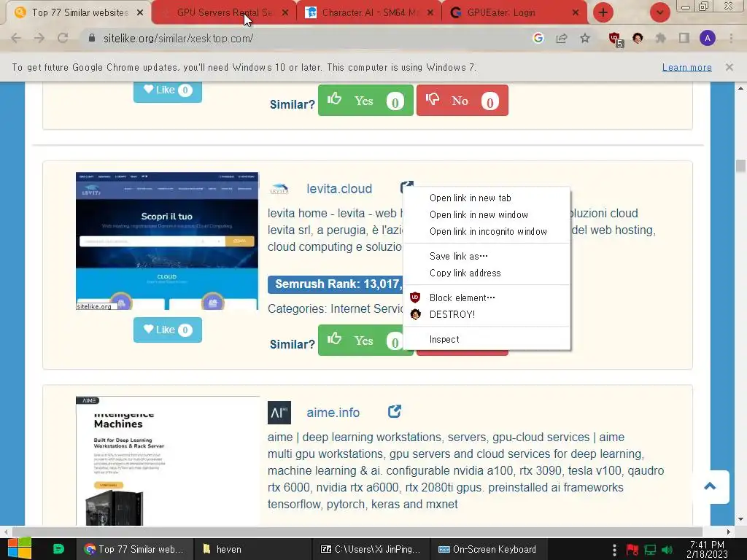Click the Google icon in address bar

coord(538,38)
